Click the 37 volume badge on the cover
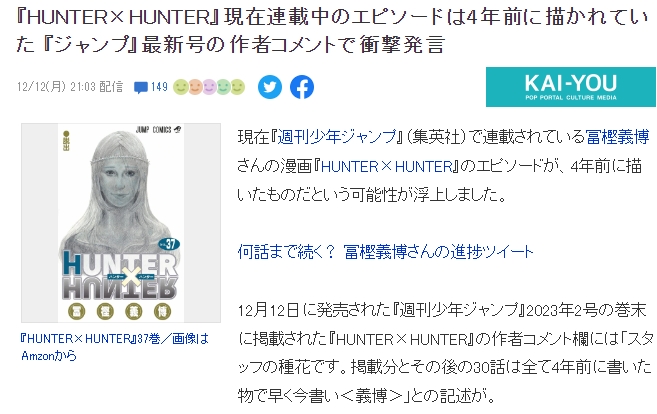The width and height of the screenshot is (657, 414). tap(169, 244)
